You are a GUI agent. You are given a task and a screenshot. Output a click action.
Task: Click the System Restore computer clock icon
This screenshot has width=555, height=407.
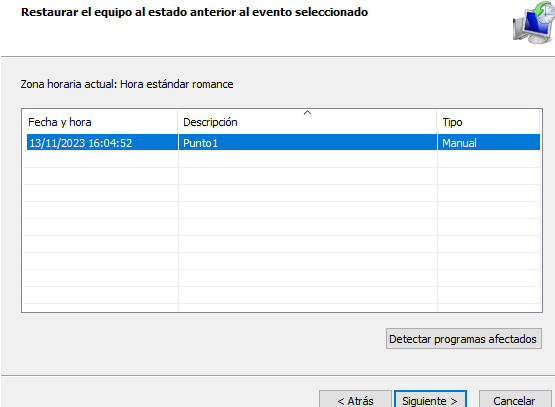click(534, 23)
